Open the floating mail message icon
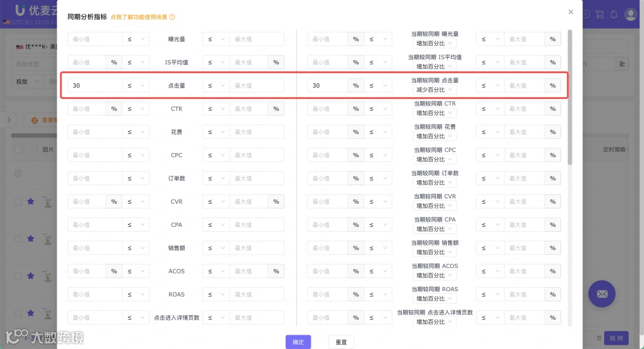 [602, 294]
